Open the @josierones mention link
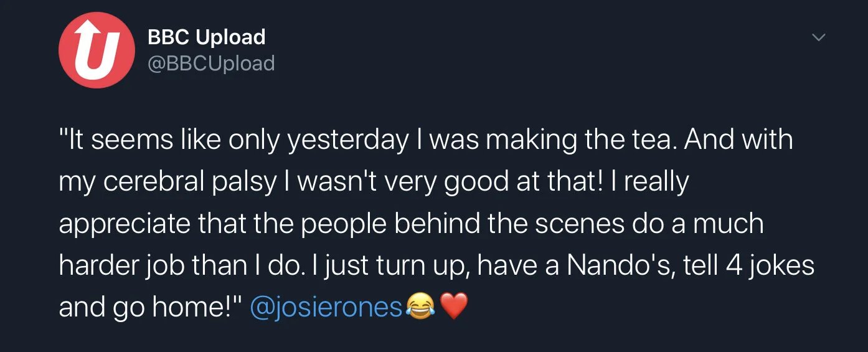868x352 pixels. [326, 307]
